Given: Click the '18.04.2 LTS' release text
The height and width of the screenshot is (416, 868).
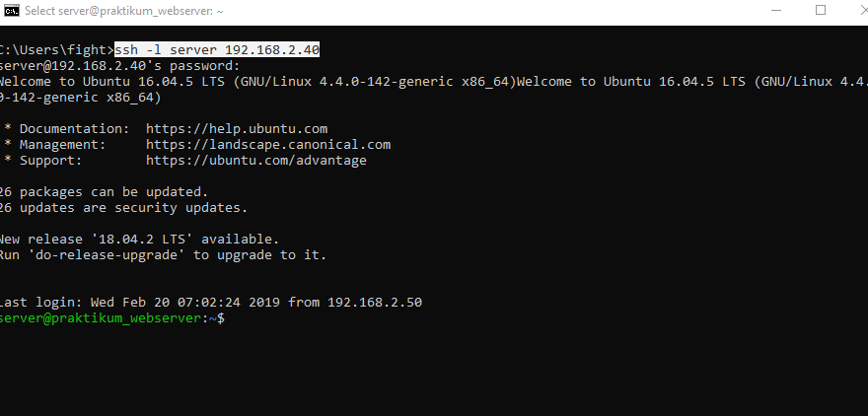Looking at the screenshot, I should 160,240.
